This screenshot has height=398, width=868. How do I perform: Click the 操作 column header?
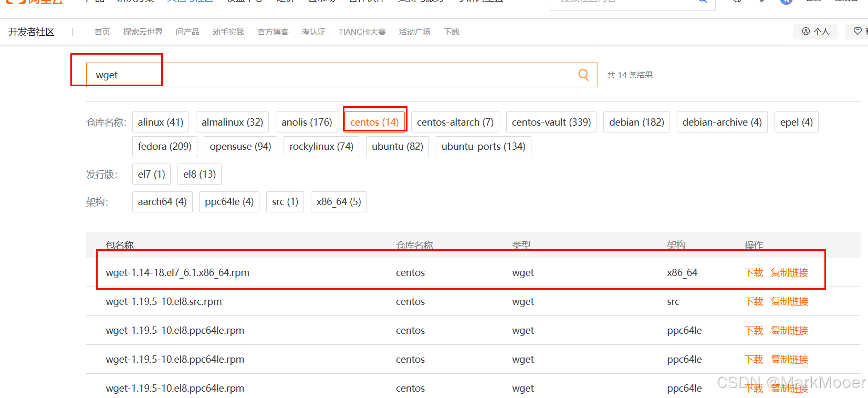pyautogui.click(x=754, y=245)
